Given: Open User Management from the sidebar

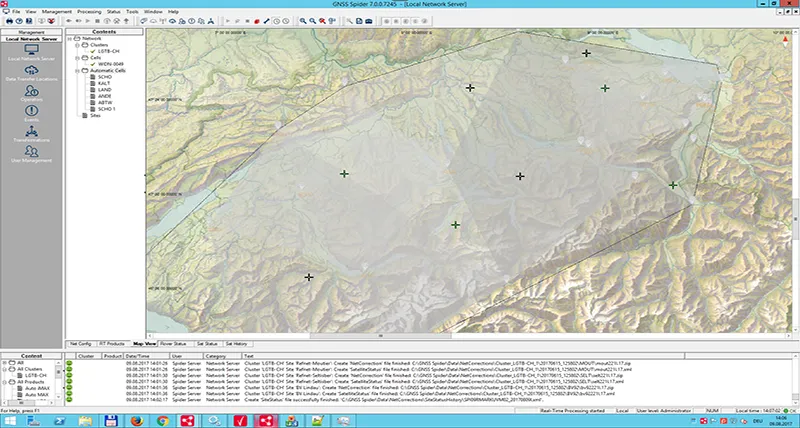Looking at the screenshot, I should [x=31, y=154].
